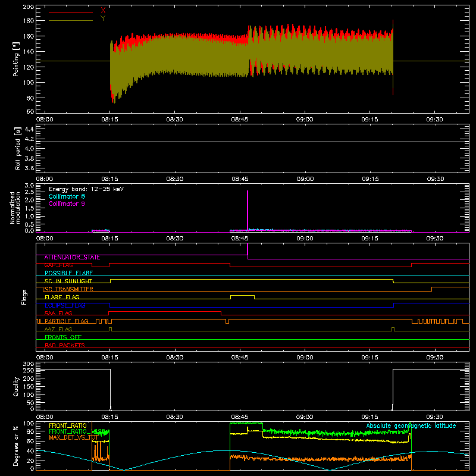The width and height of the screenshot is (476, 476).
Task: Click the 'Energy band: 12-25 keV' label
Action: 86,189
